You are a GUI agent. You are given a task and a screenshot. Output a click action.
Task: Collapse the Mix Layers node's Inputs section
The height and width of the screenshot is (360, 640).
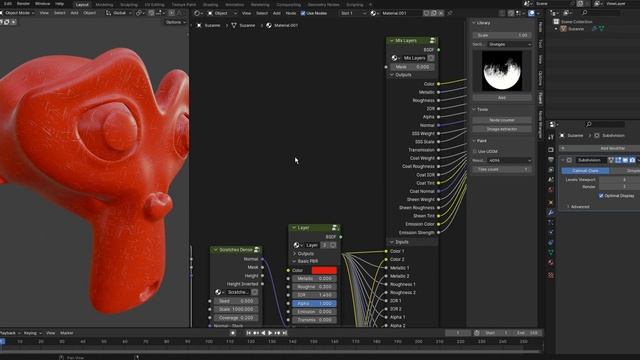399,242
